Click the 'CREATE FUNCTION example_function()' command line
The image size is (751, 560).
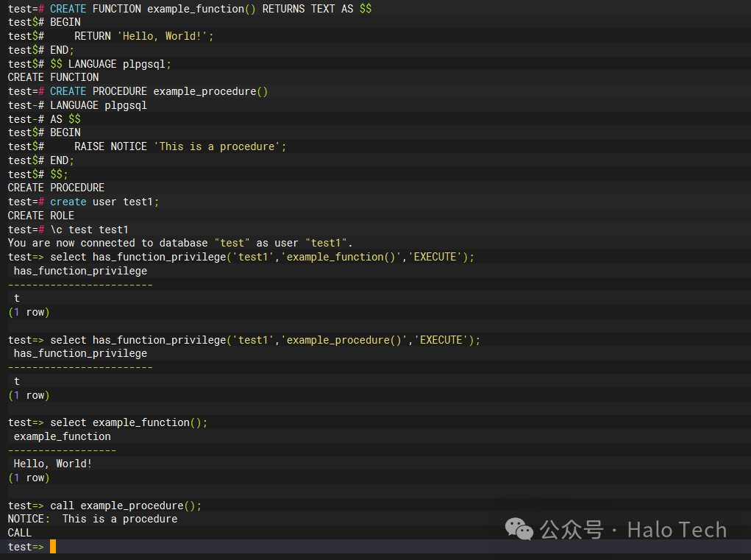190,9
